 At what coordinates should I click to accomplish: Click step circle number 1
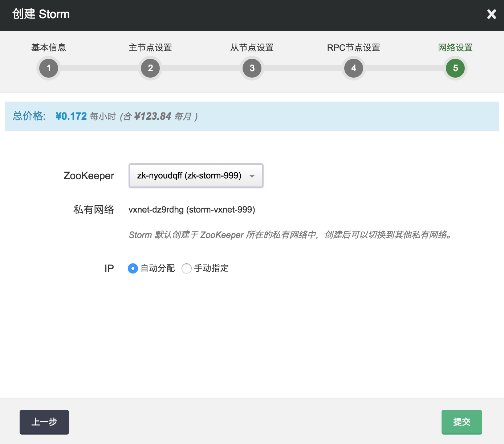tap(49, 68)
